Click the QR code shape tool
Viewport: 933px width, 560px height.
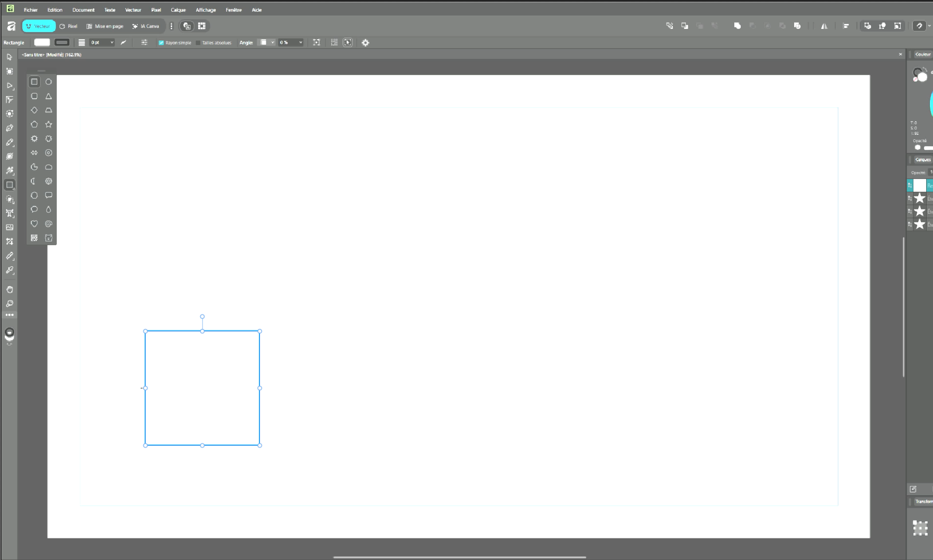pos(34,238)
